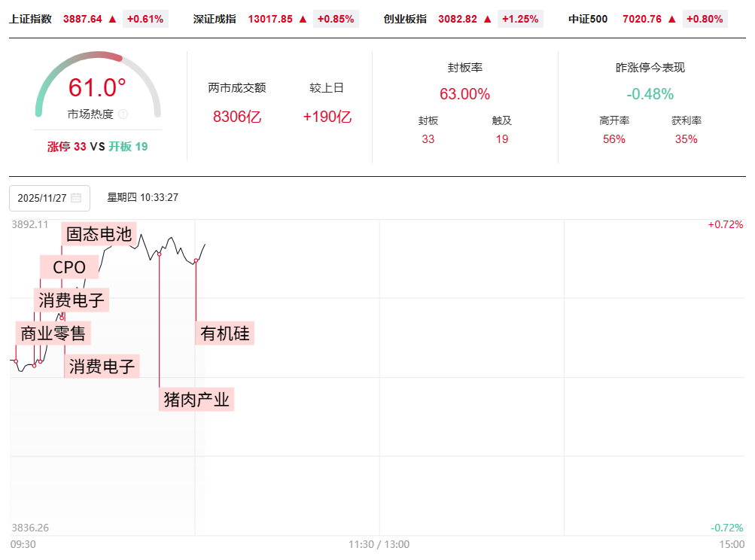Click the 61.0° market heat gauge
Screen dimensions: 755x560
97,88
